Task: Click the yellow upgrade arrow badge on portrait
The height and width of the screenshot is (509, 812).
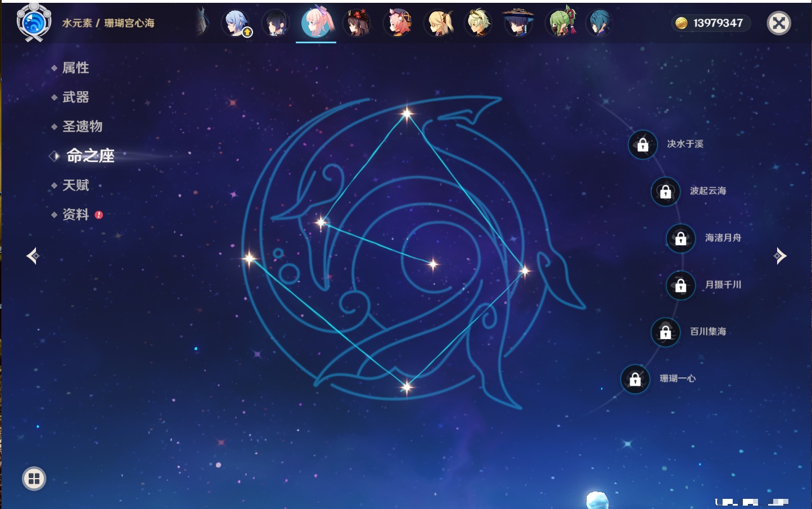Action: click(x=247, y=33)
